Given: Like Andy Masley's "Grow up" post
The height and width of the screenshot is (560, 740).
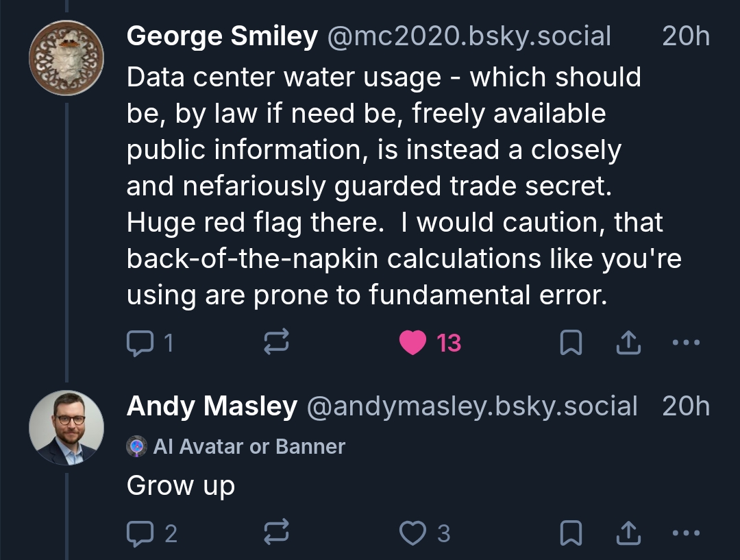Looking at the screenshot, I should (412, 533).
